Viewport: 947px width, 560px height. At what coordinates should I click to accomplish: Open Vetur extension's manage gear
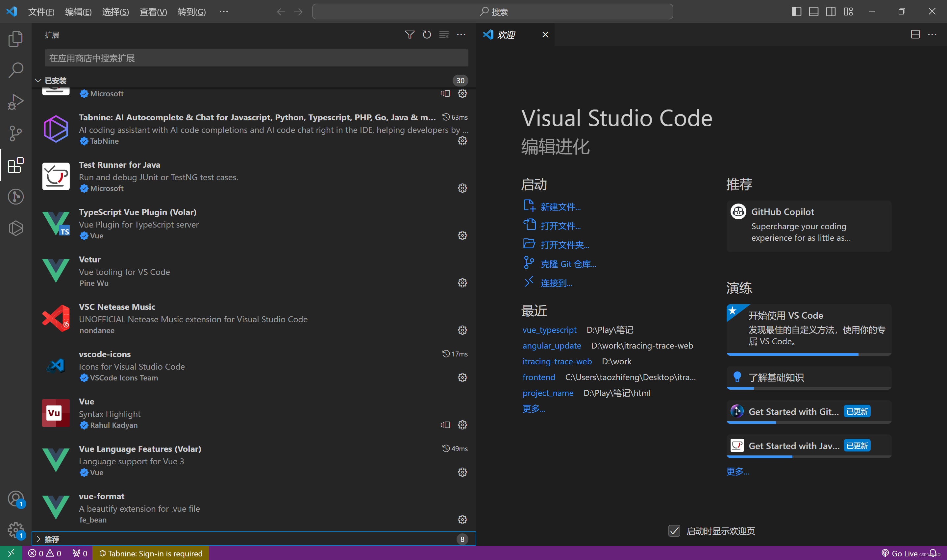(462, 283)
